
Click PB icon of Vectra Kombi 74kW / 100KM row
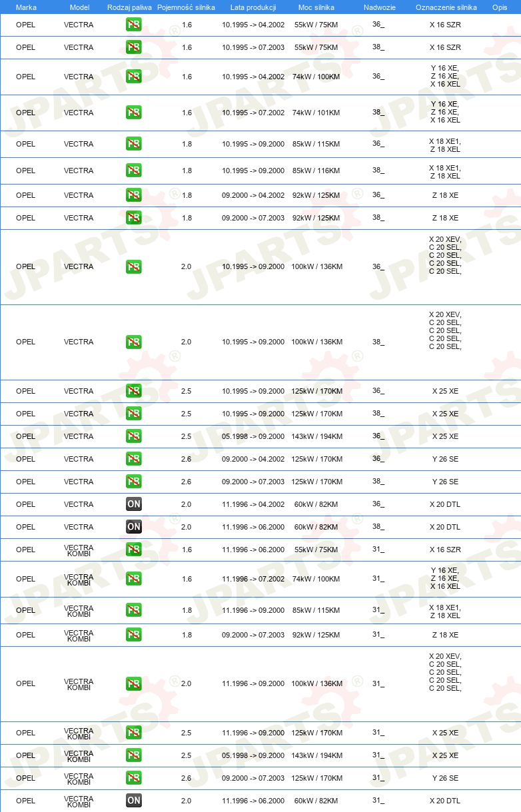(133, 579)
